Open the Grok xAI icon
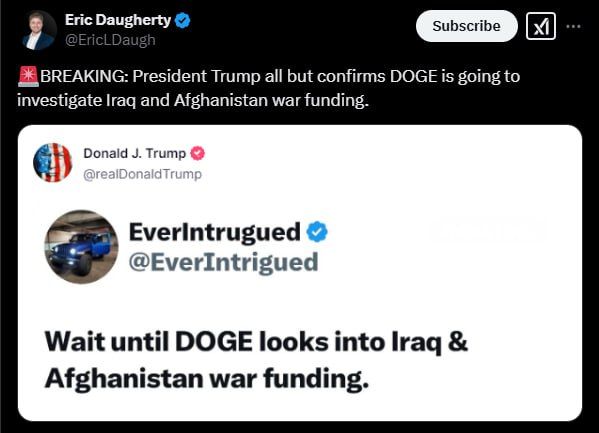 541,26
